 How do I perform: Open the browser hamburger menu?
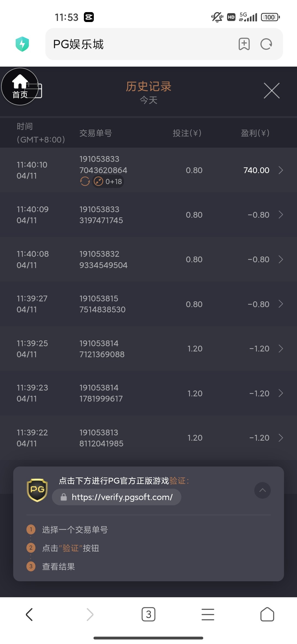(208, 614)
